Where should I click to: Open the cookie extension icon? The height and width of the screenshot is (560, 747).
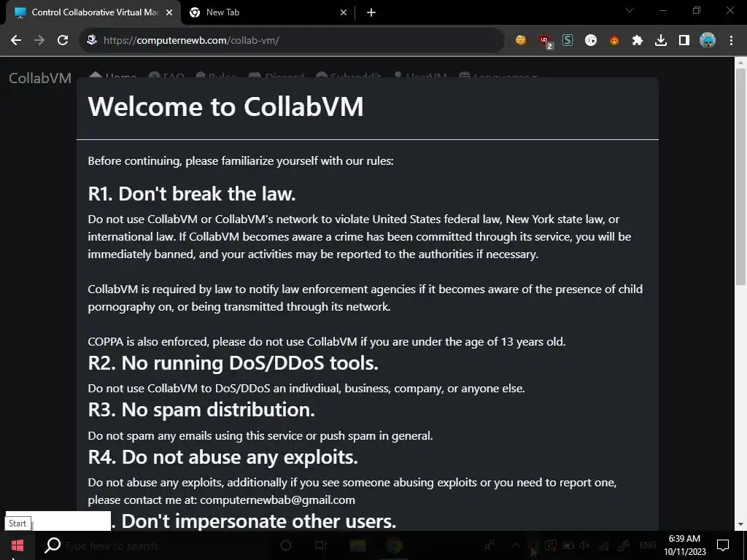pos(521,41)
